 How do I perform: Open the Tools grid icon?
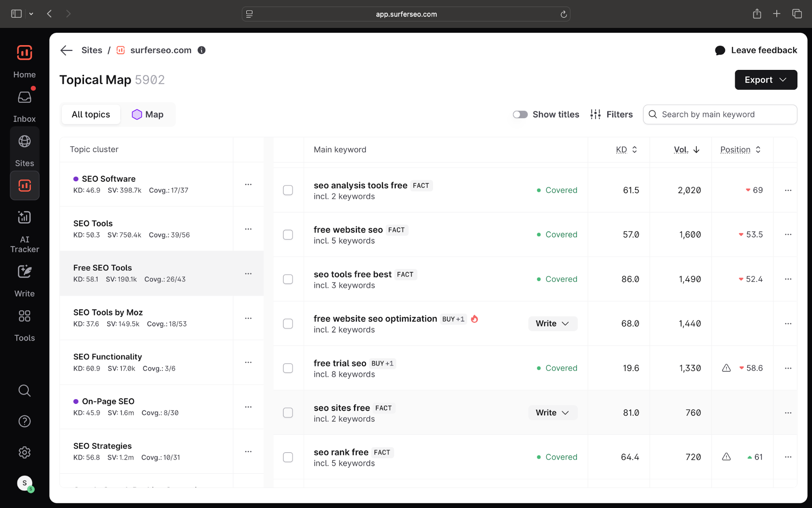coord(24,316)
